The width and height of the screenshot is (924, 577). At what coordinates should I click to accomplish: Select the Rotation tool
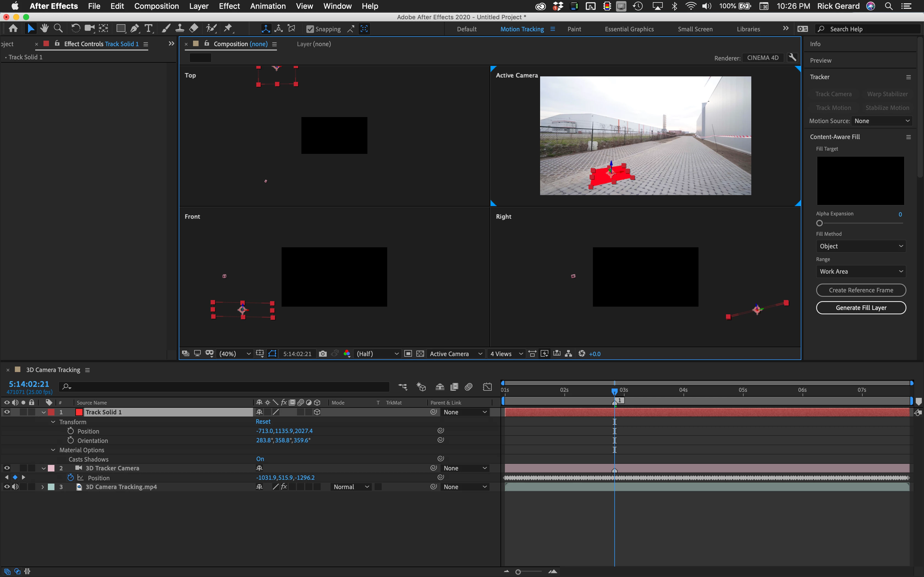76,28
